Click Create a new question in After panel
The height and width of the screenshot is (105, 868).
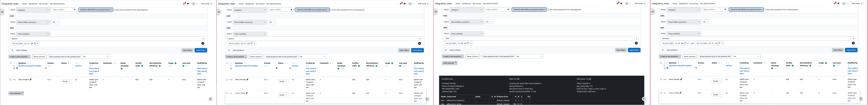(453, 56)
